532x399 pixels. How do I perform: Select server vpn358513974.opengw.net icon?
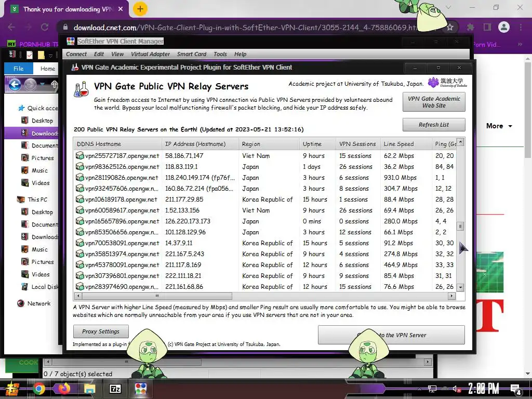79,254
